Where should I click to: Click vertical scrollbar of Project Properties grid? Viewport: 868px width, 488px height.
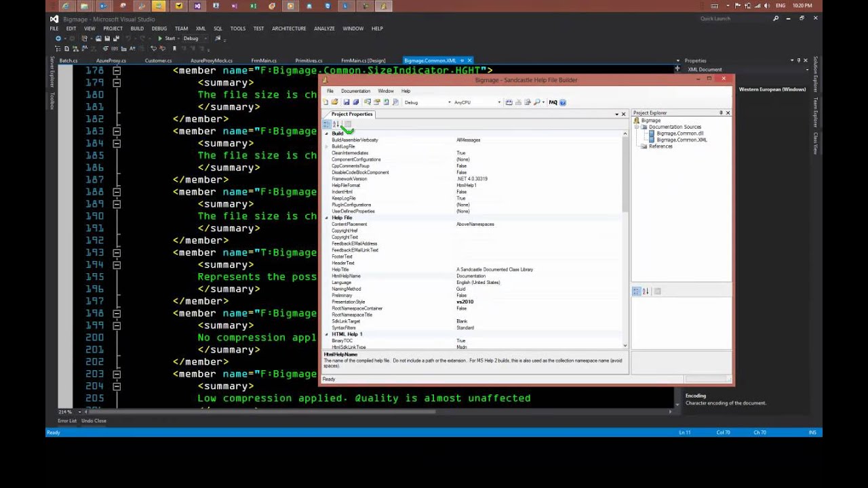click(625, 239)
